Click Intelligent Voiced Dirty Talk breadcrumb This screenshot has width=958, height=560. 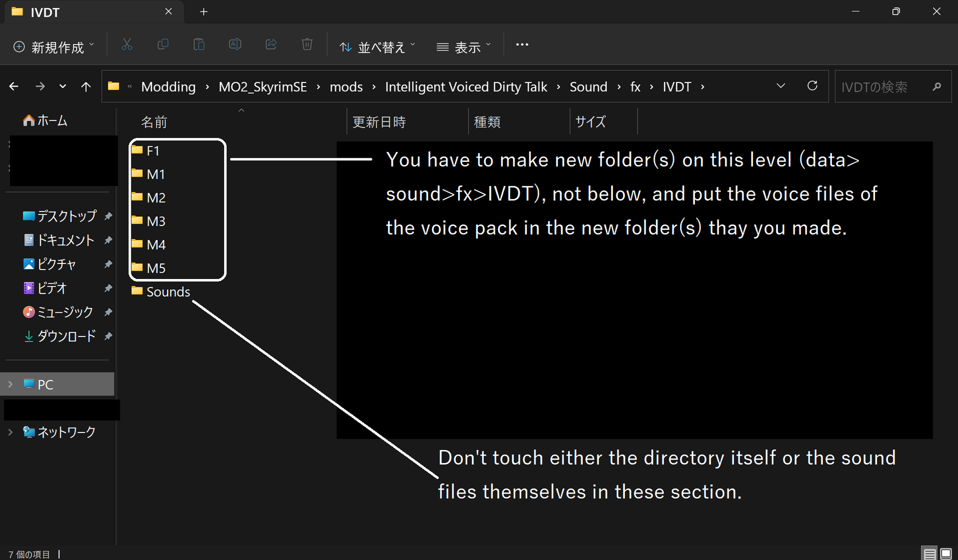[x=466, y=87]
